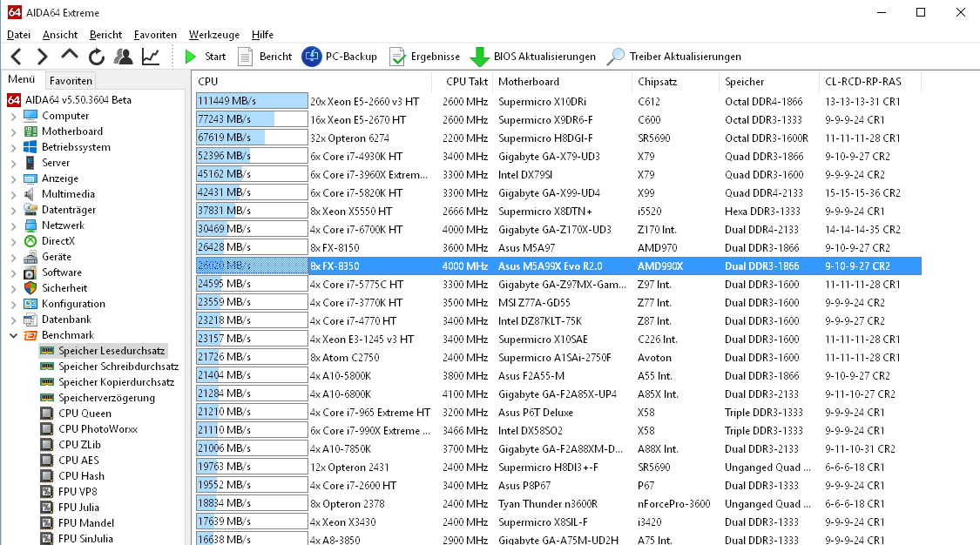Viewport: 980px width, 545px height.
Task: Select the 20x Xeon E5-2660 v3 HT row
Action: point(558,101)
